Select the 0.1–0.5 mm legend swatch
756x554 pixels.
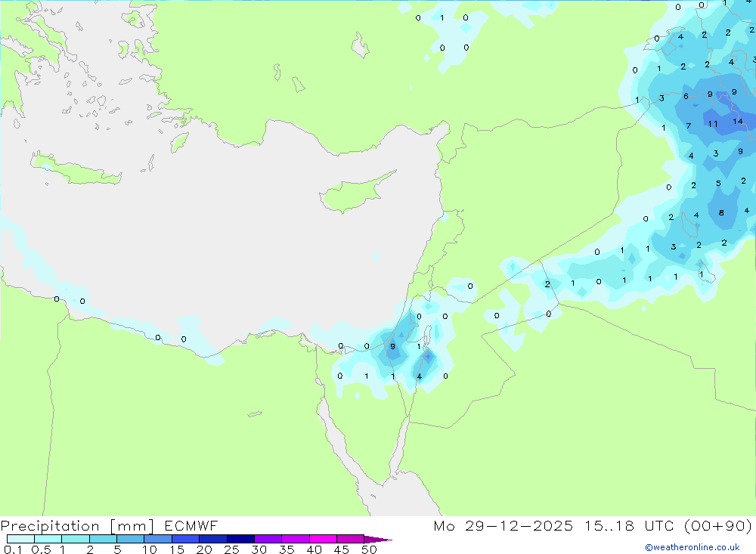click(20, 539)
